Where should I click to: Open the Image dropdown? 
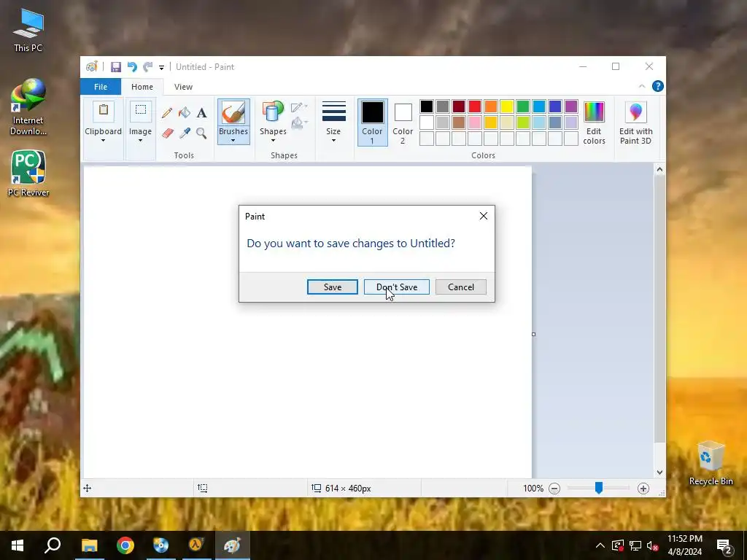click(x=140, y=136)
